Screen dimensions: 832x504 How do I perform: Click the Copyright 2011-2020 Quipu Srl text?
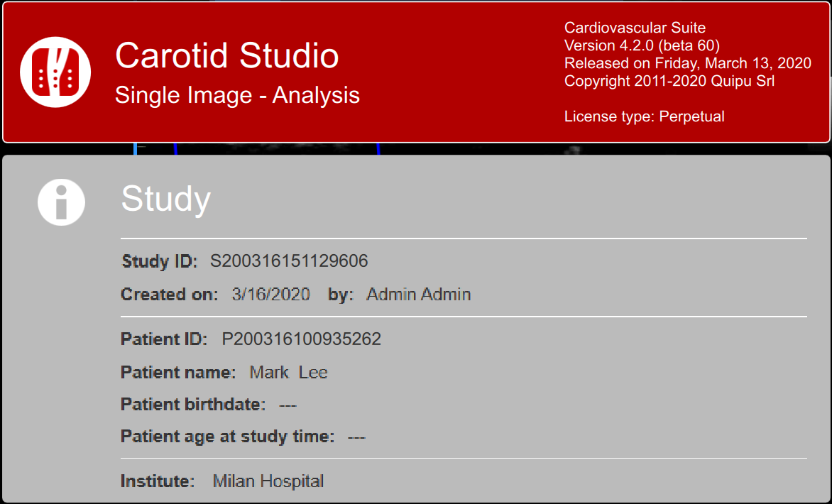click(669, 81)
